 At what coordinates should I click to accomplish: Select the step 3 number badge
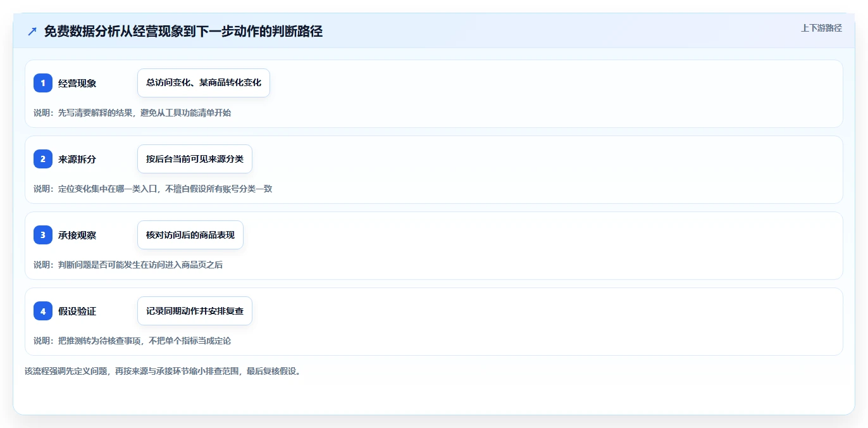(43, 235)
